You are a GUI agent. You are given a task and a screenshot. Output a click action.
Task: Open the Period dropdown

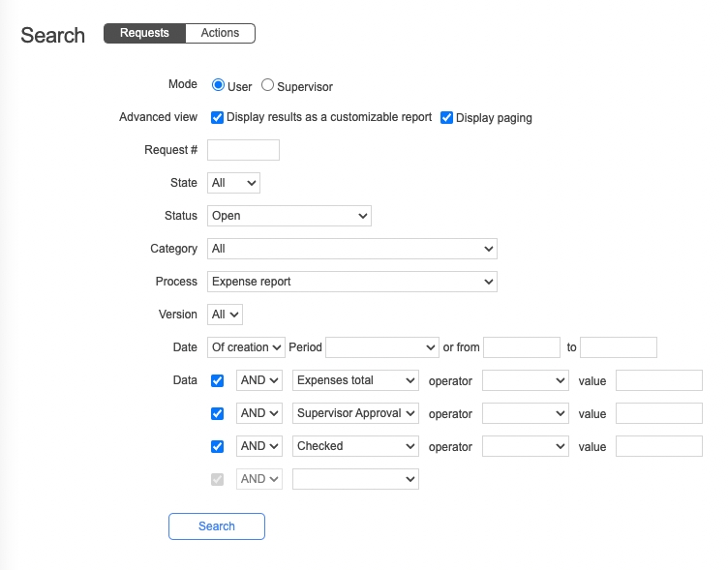tap(382, 347)
